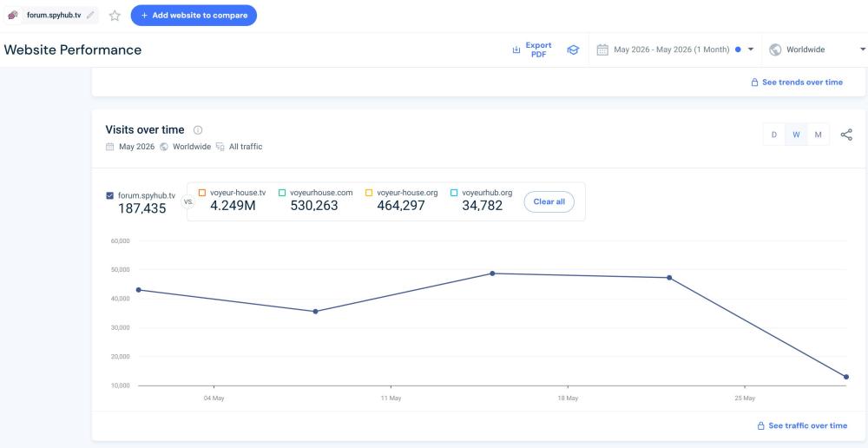
Task: Click the chart data point at 25 May drop
Action: point(846,377)
